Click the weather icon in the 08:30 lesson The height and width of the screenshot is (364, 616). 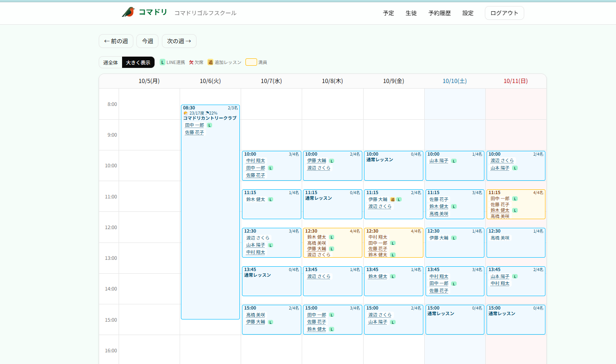(x=186, y=113)
